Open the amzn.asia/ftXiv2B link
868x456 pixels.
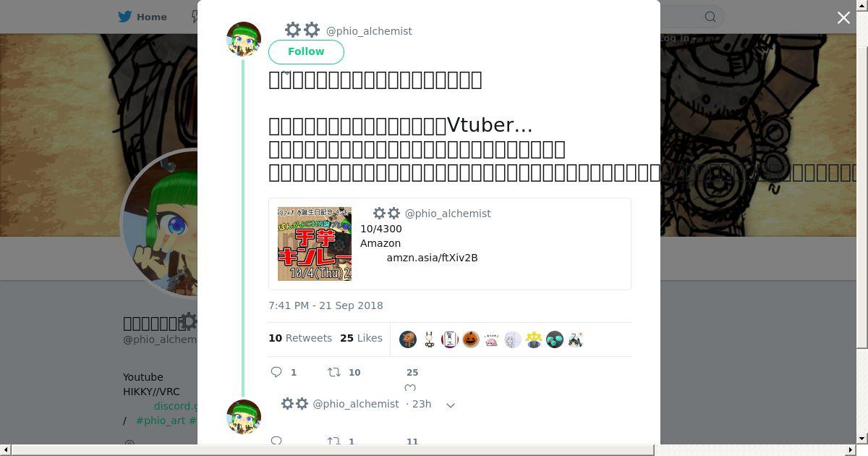pos(432,258)
